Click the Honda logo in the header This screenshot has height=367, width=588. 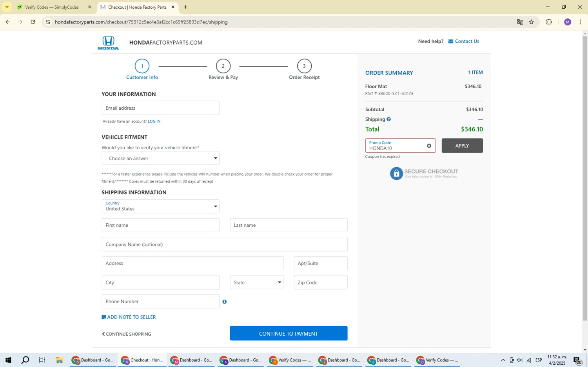pos(108,43)
